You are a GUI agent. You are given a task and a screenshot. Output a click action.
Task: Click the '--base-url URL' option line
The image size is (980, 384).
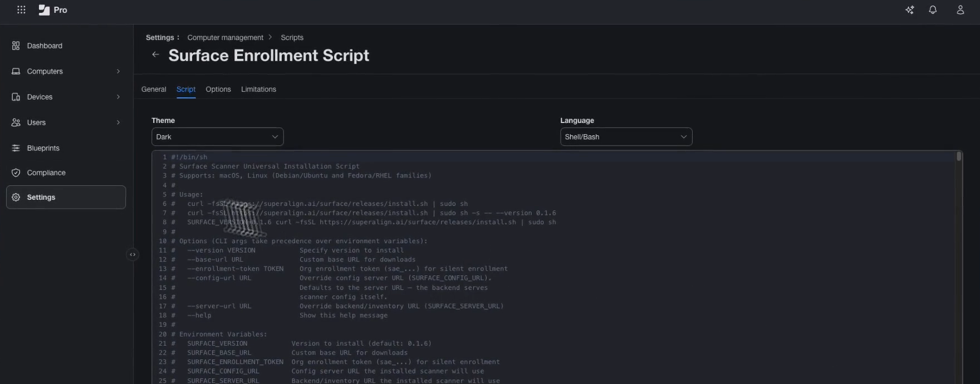pyautogui.click(x=293, y=259)
